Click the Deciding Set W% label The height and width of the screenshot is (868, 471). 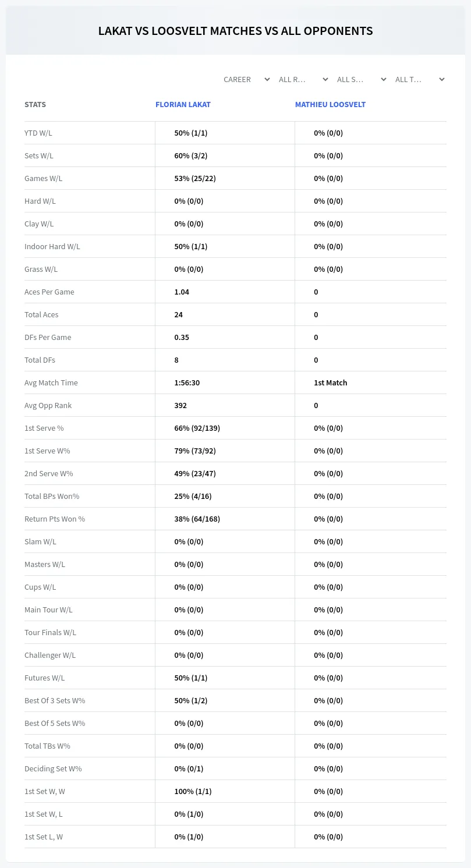click(53, 768)
